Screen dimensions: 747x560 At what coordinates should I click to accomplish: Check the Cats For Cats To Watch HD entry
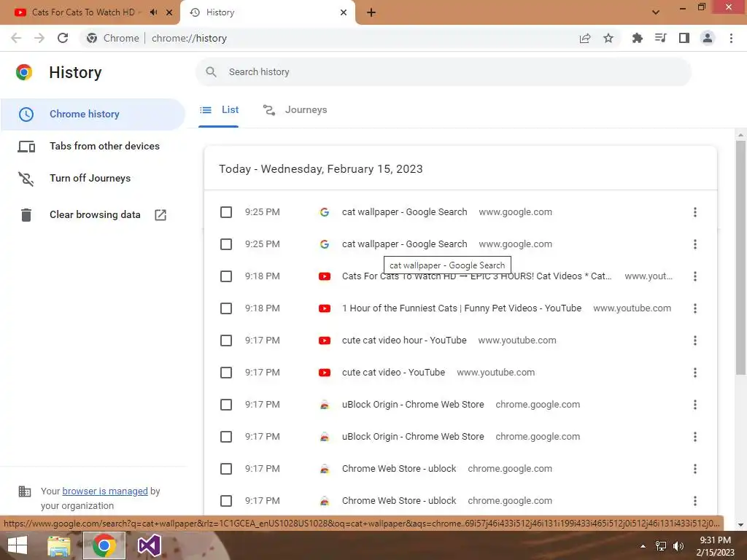226,276
